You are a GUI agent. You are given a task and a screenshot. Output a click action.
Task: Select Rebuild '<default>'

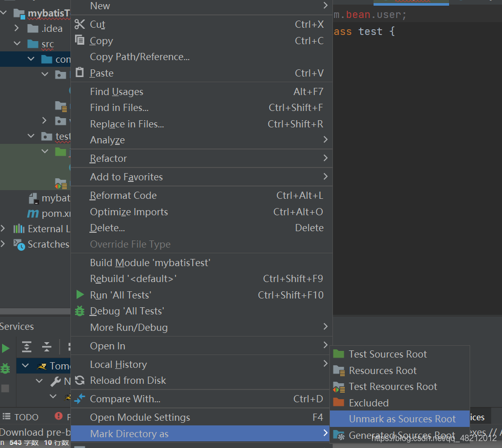[x=201, y=278]
